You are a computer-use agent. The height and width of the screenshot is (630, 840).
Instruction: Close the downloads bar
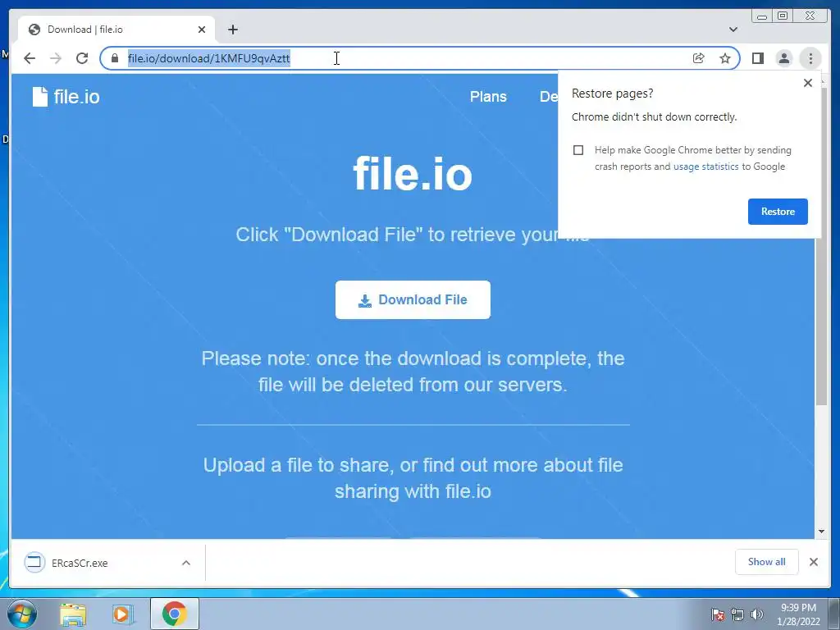tap(813, 562)
